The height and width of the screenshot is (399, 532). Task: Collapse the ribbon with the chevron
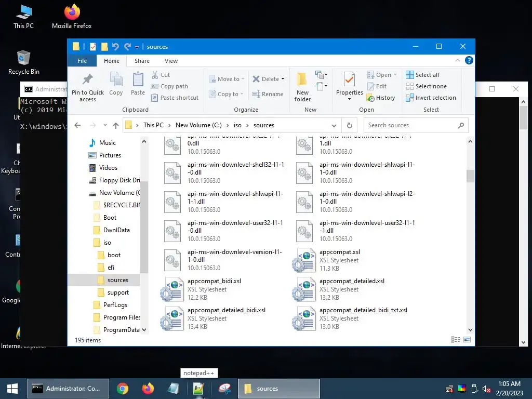pos(457,60)
